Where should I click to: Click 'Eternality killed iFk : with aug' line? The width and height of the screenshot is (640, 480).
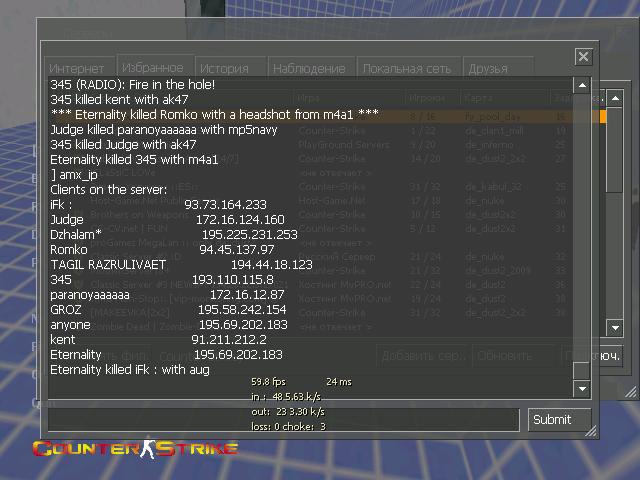(x=130, y=370)
